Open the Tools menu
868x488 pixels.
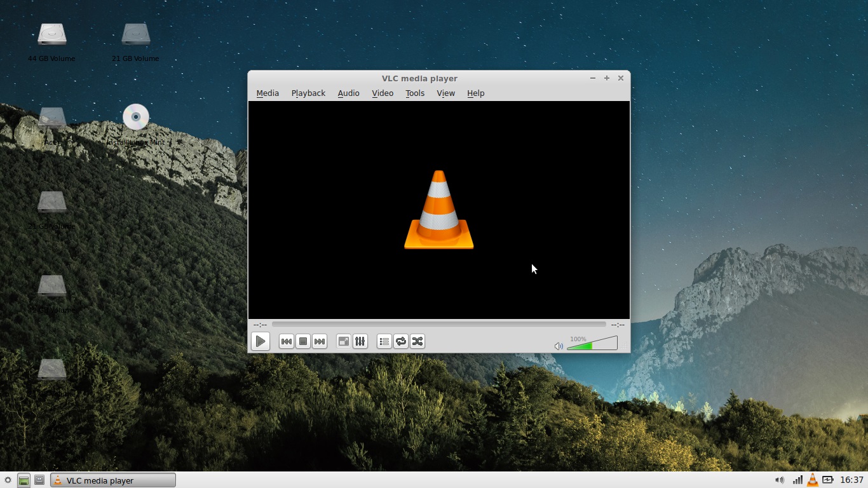pos(415,93)
